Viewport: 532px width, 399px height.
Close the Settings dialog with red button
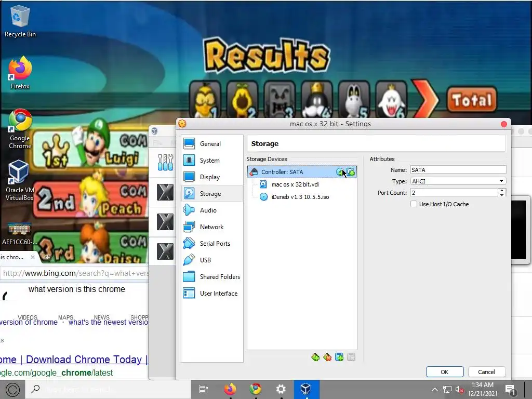[x=504, y=124]
